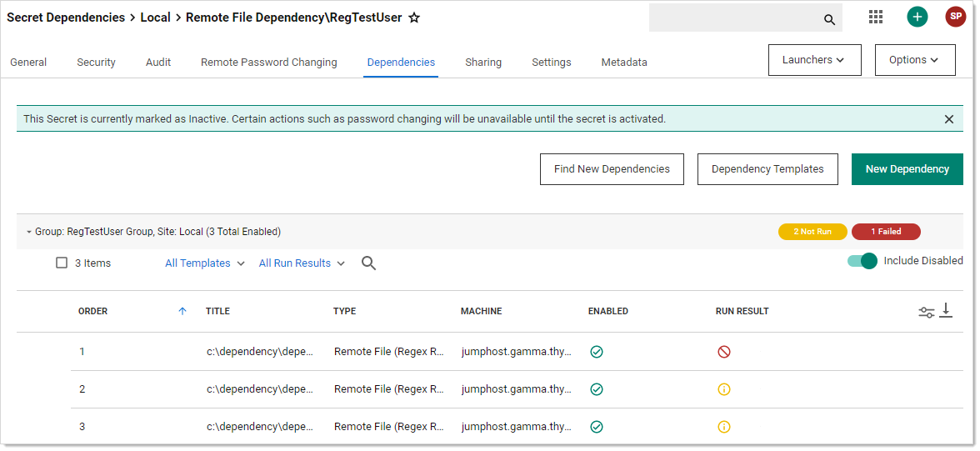Check the select-all 3 Items checkbox
This screenshot has height=451, width=980.
[62, 263]
